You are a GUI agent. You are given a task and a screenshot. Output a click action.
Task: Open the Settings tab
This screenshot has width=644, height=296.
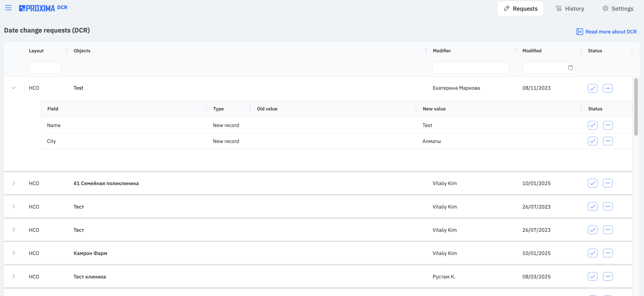[x=618, y=8]
